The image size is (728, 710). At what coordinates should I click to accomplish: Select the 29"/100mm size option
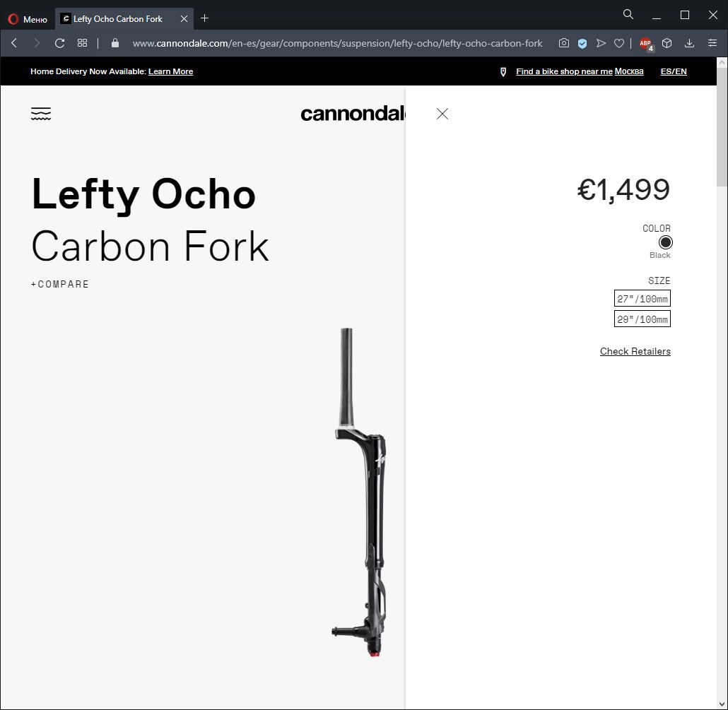[x=642, y=319]
